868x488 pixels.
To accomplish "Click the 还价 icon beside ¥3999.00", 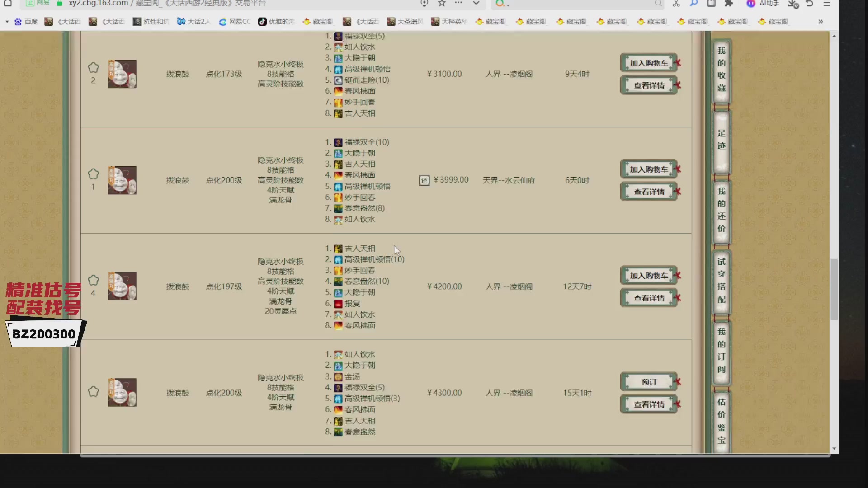I will pyautogui.click(x=424, y=180).
